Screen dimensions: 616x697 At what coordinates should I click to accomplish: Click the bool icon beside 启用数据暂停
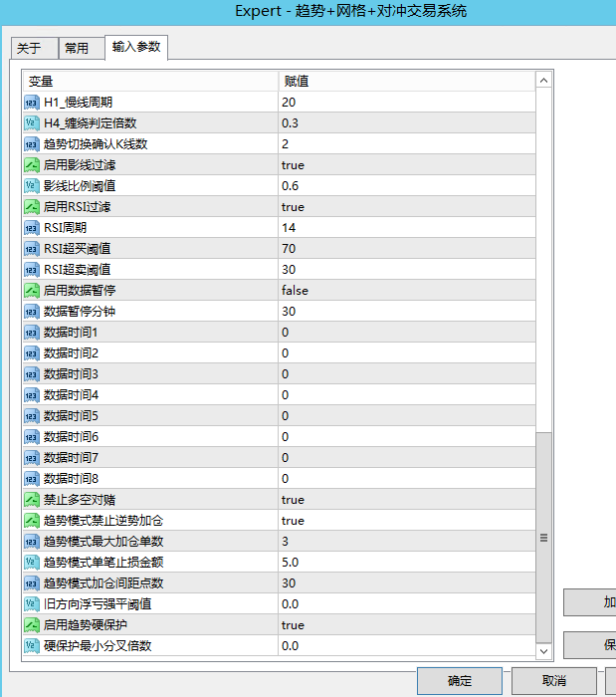click(32, 291)
